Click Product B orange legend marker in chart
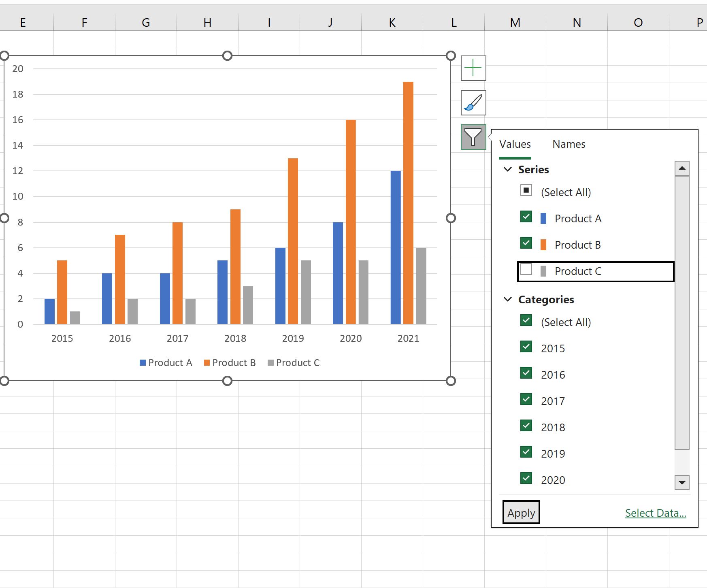 tap(207, 363)
